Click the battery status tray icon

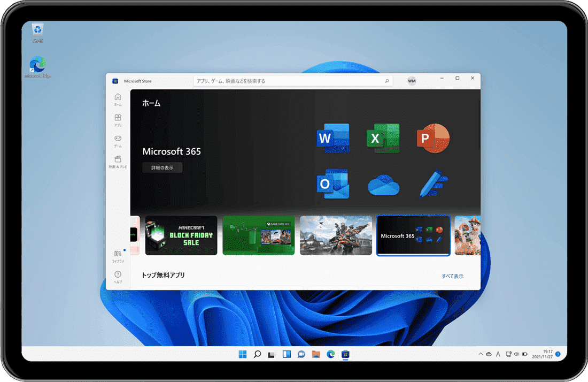pos(524,354)
